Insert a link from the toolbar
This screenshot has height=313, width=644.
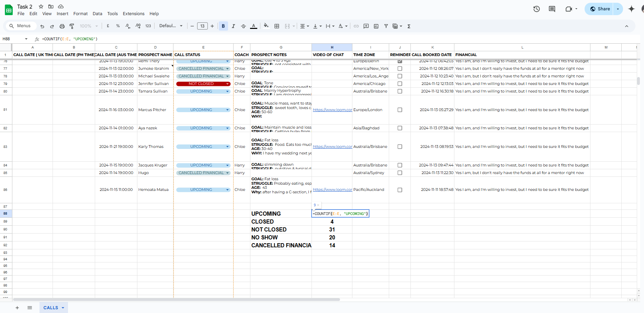click(x=356, y=26)
